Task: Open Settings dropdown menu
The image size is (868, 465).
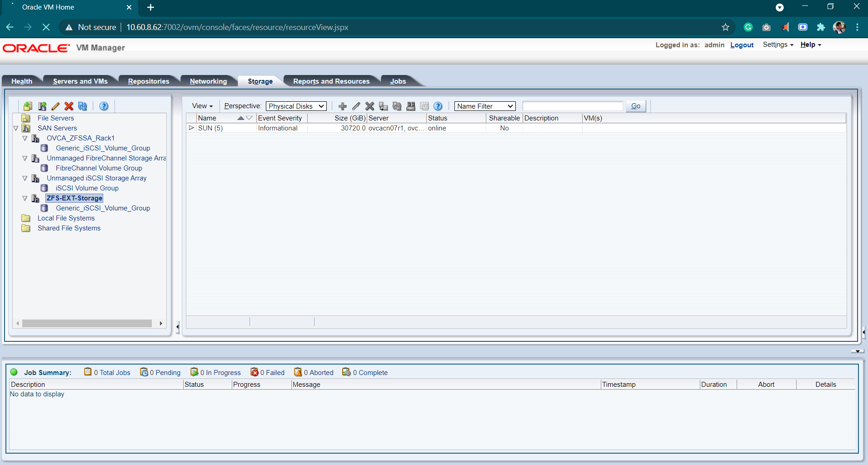Action: pyautogui.click(x=778, y=45)
